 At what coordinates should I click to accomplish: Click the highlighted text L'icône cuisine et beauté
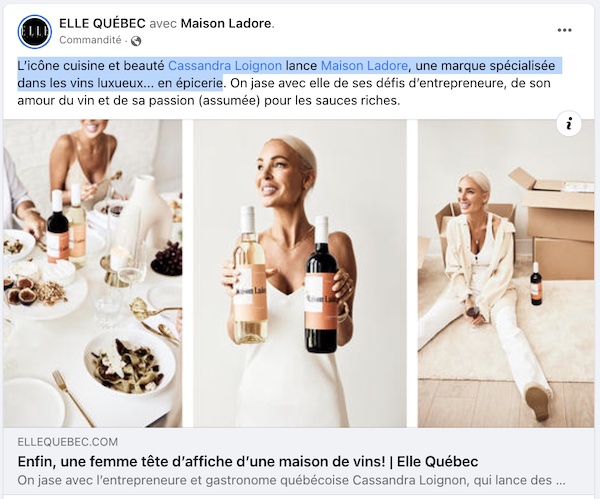pos(91,66)
